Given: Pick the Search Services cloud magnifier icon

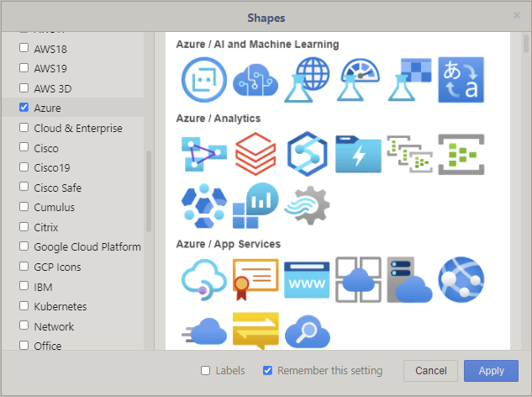Looking at the screenshot, I should [x=307, y=331].
